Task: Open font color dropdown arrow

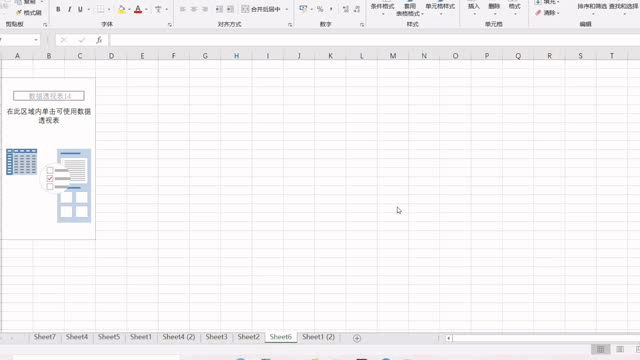Action: click(146, 9)
